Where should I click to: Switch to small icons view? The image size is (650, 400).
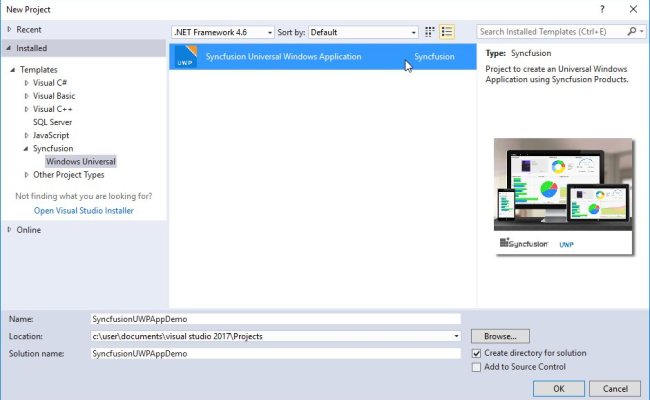click(x=429, y=32)
